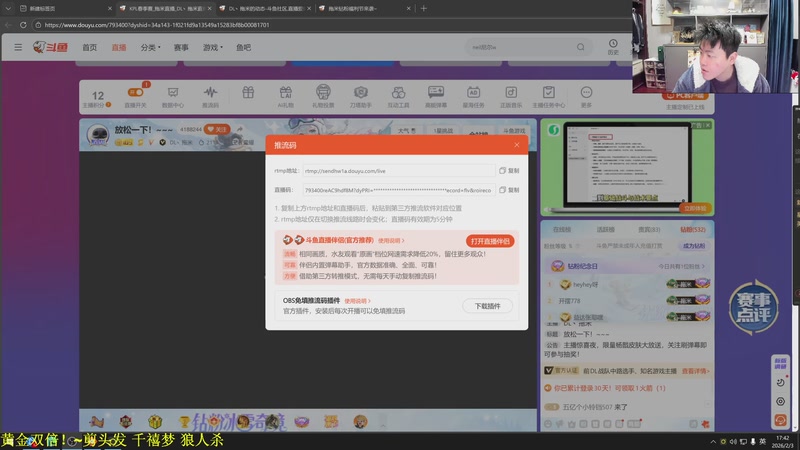Click the streamer avatar thumbnail
The height and width of the screenshot is (450, 800).
click(98, 135)
